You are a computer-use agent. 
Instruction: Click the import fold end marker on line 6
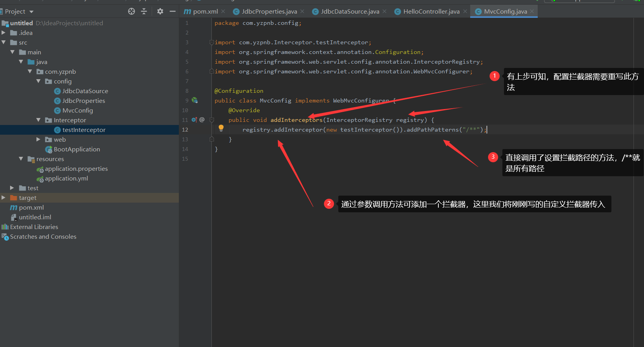[211, 71]
